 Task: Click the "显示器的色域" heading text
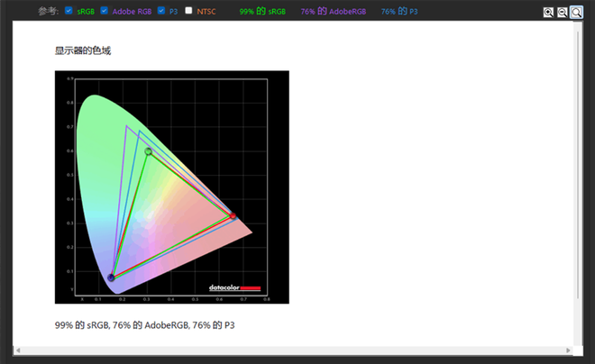83,50
